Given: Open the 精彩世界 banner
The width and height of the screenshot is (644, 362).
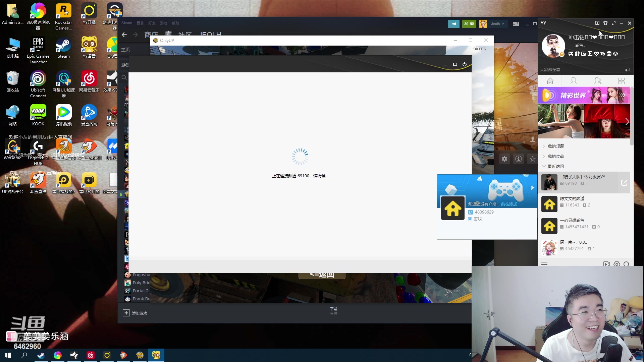Looking at the screenshot, I should [x=584, y=95].
